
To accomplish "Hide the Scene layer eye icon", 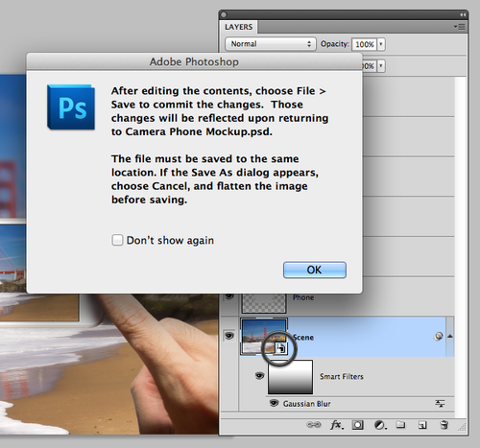I will point(229,336).
